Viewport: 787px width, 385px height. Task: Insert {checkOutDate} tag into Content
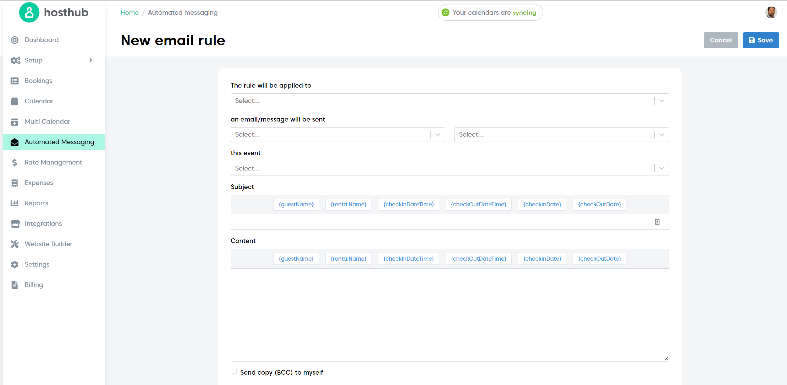pos(599,259)
